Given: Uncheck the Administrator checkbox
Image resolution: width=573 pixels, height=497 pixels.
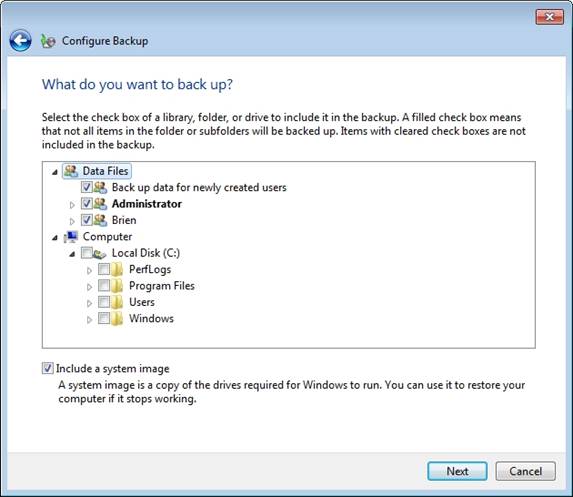Looking at the screenshot, I should tap(87, 204).
